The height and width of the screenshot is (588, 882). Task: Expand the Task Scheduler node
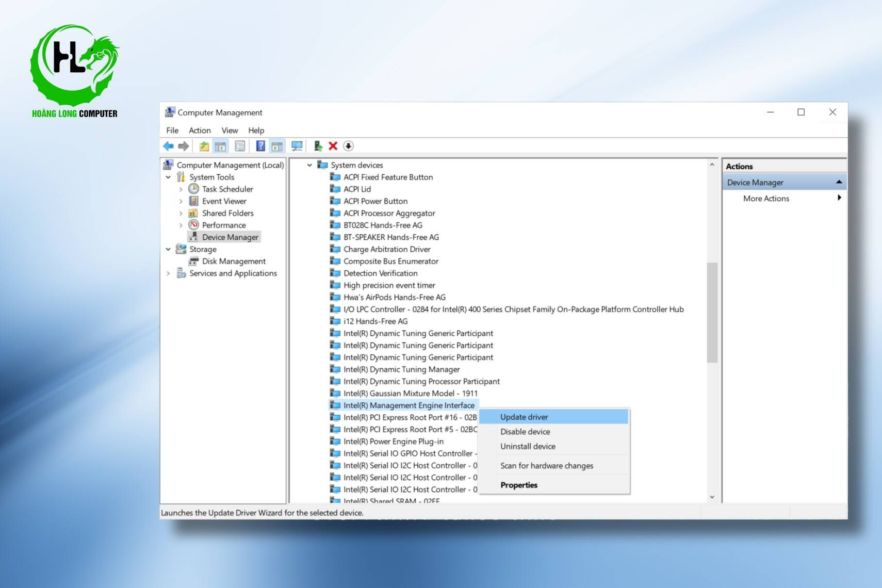click(181, 189)
